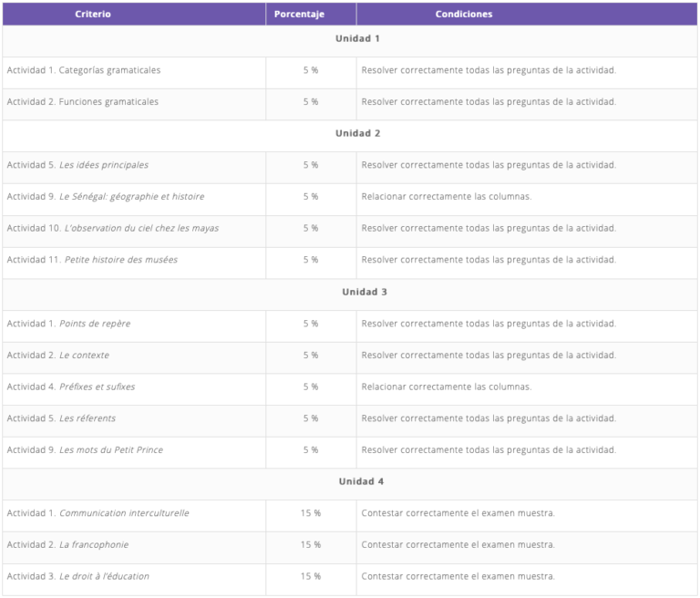
Task: Click Actividad 4. Préfixes et sufixes
Action: click(x=71, y=387)
